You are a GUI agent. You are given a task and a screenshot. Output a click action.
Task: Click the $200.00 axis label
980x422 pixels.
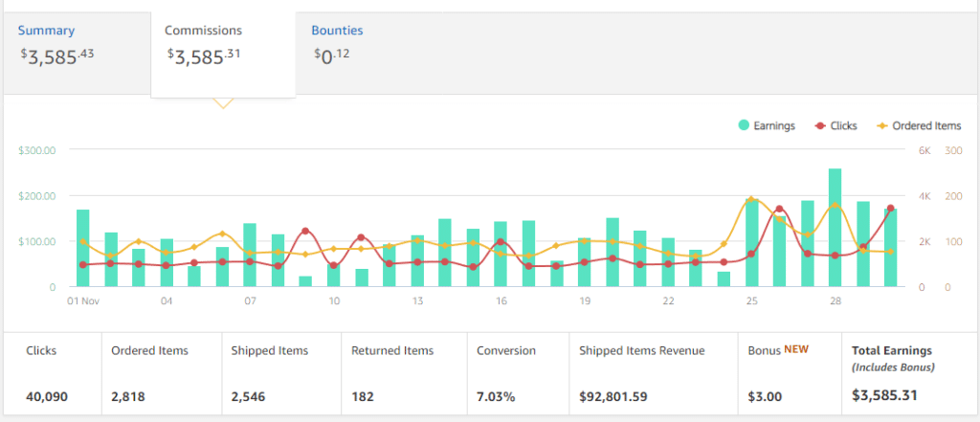point(37,195)
